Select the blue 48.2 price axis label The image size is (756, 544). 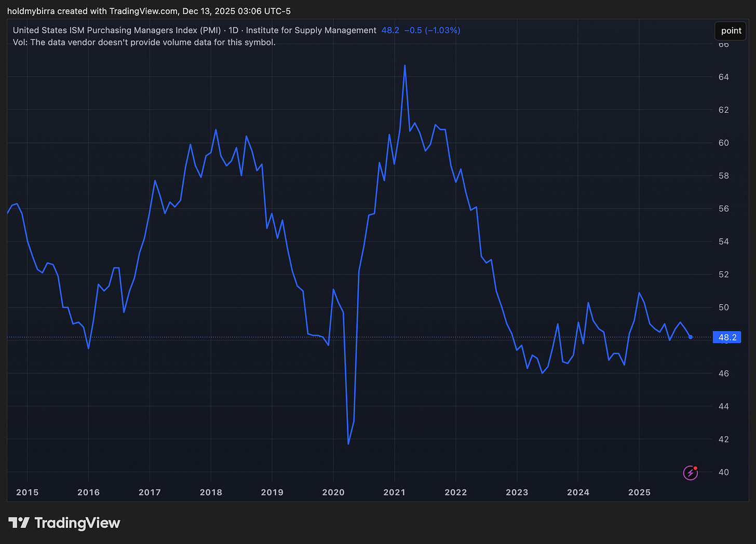coord(727,337)
